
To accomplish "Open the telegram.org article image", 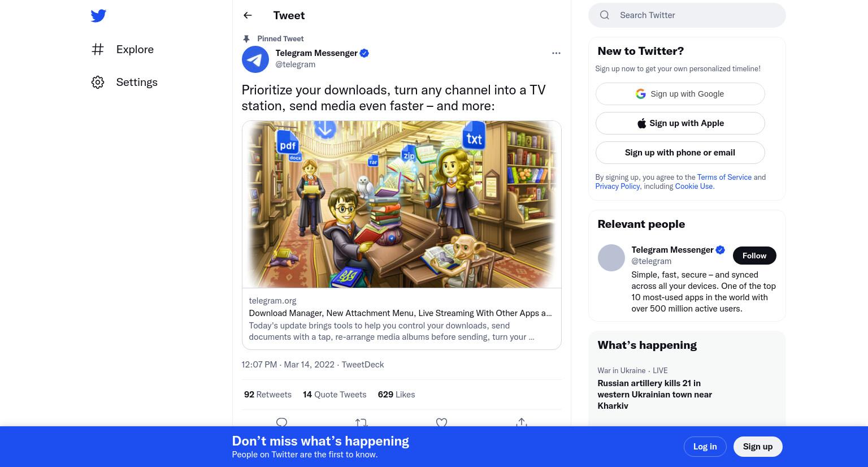I will click(x=402, y=205).
